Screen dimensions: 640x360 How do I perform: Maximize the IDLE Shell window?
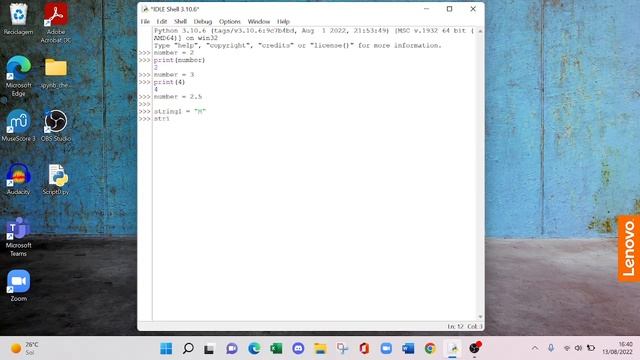[x=449, y=9]
